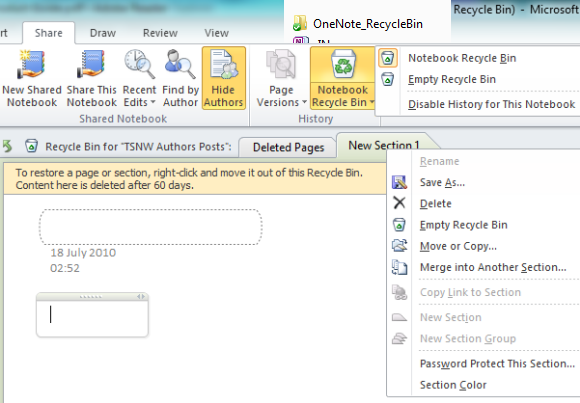Viewport: 580px width, 403px height.
Task: Click the Copy Link to Section icon
Action: [x=399, y=292]
